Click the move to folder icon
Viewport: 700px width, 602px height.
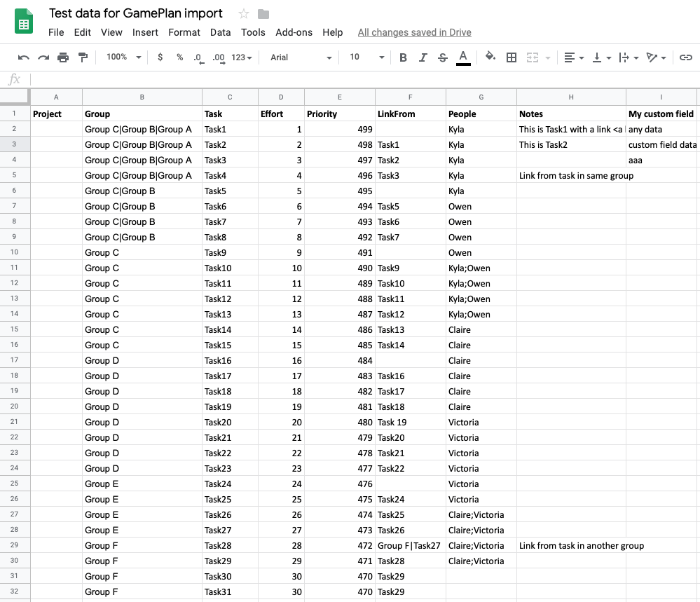tap(263, 14)
